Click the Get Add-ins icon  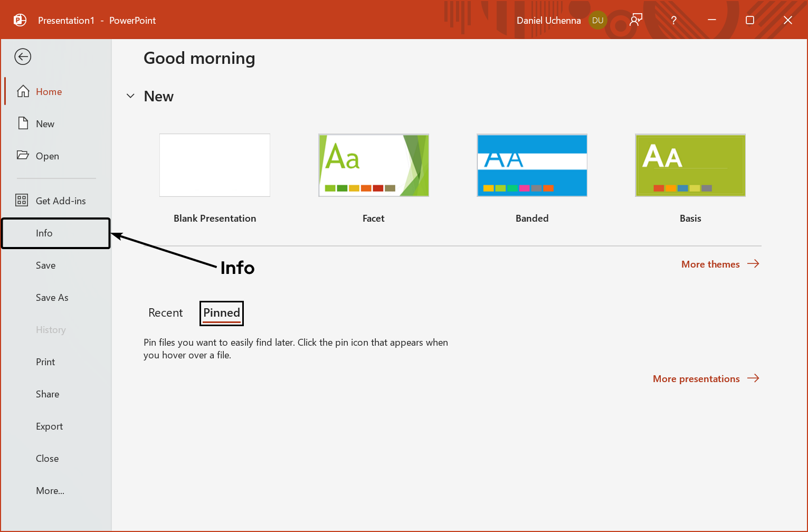pyautogui.click(x=22, y=201)
